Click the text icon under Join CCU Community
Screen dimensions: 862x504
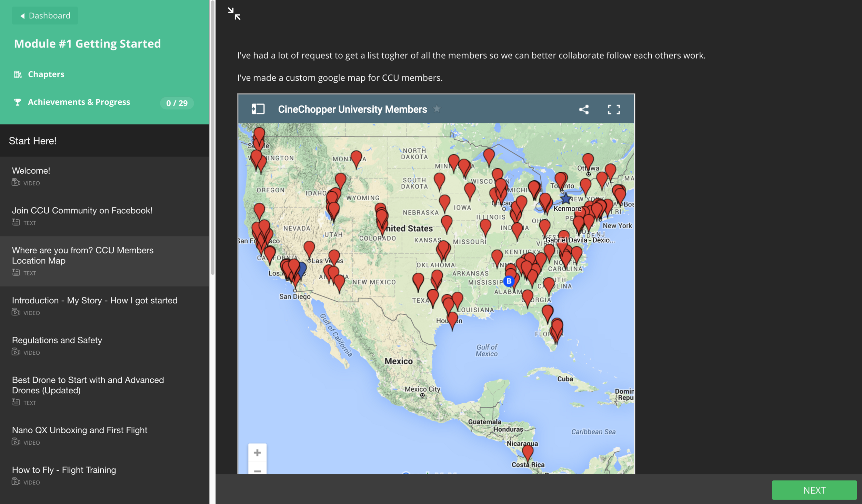click(16, 222)
